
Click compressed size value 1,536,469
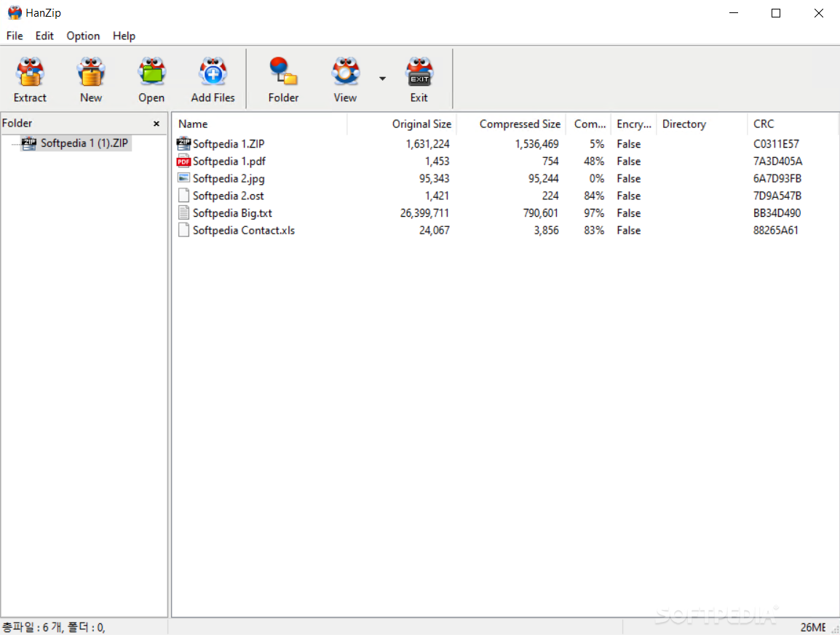pyautogui.click(x=536, y=144)
